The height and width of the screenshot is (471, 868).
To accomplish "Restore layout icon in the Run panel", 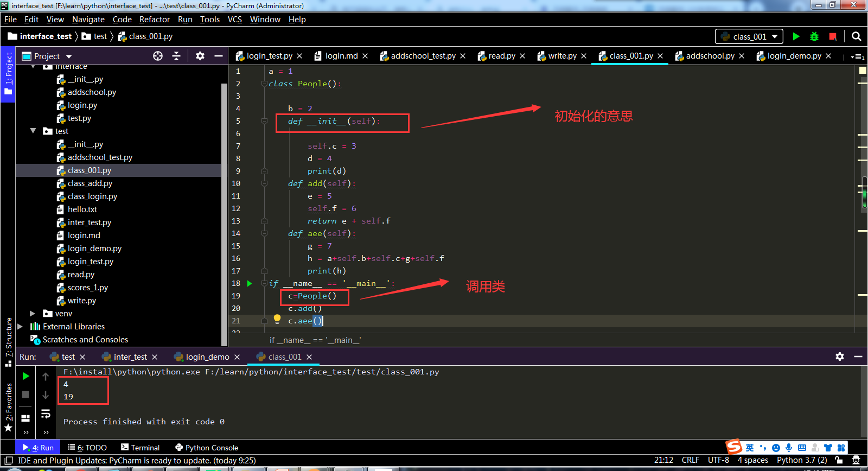I will tap(25, 418).
